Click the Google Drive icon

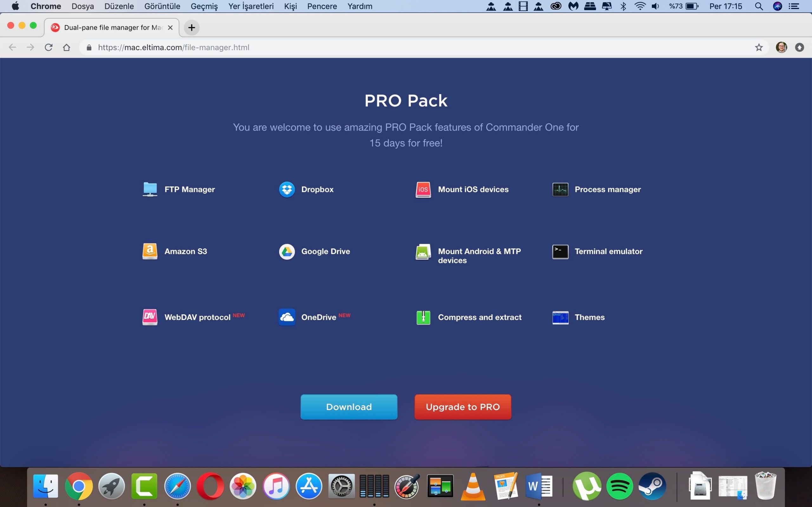point(287,252)
